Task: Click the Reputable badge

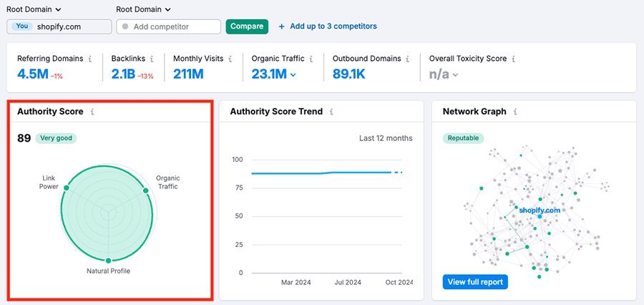Action: pos(463,138)
